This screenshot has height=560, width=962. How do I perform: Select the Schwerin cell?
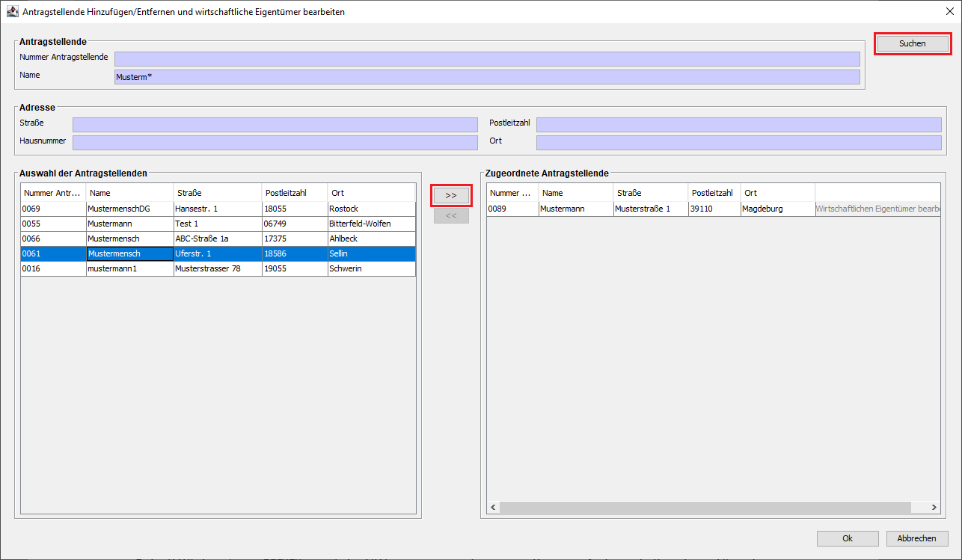pyautogui.click(x=372, y=269)
